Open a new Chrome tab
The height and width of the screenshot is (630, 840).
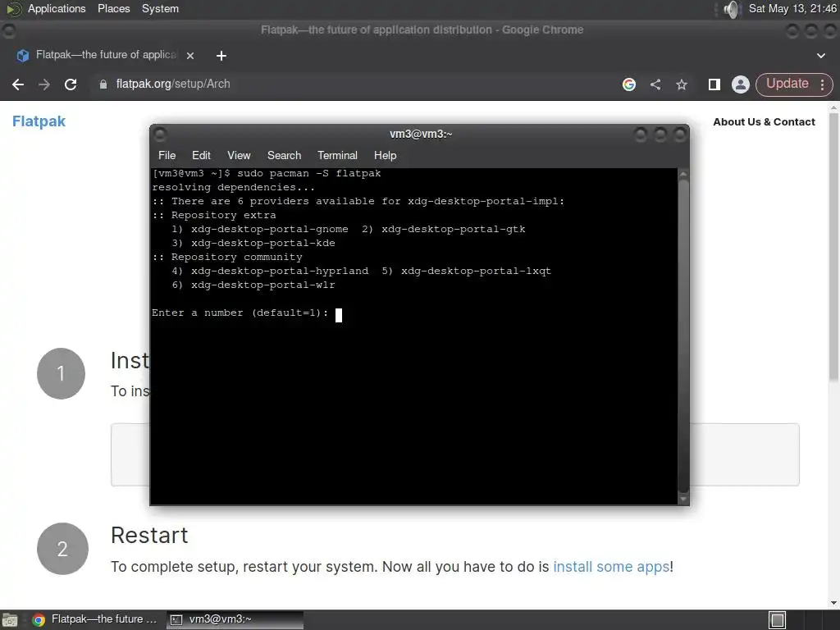(x=221, y=56)
